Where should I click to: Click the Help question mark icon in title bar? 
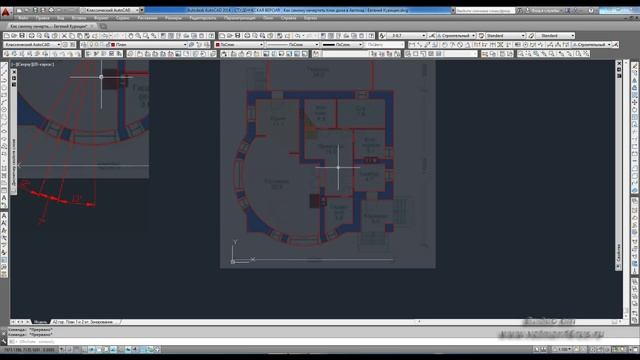591,11
